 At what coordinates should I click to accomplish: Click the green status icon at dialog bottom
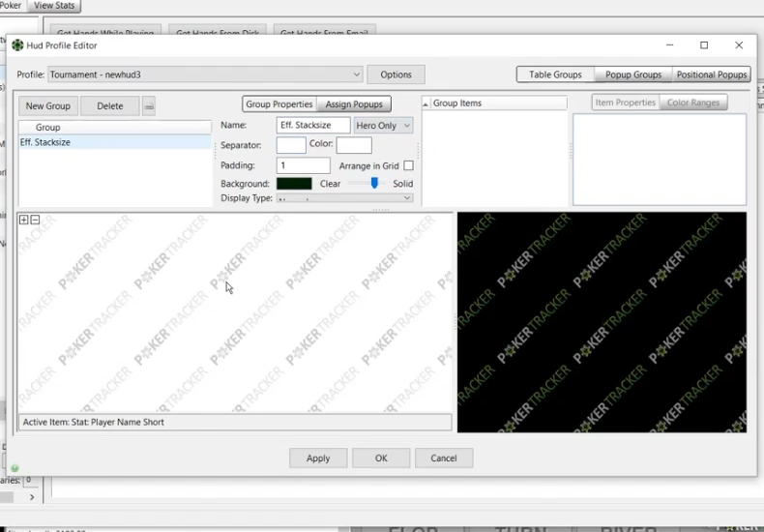15,468
